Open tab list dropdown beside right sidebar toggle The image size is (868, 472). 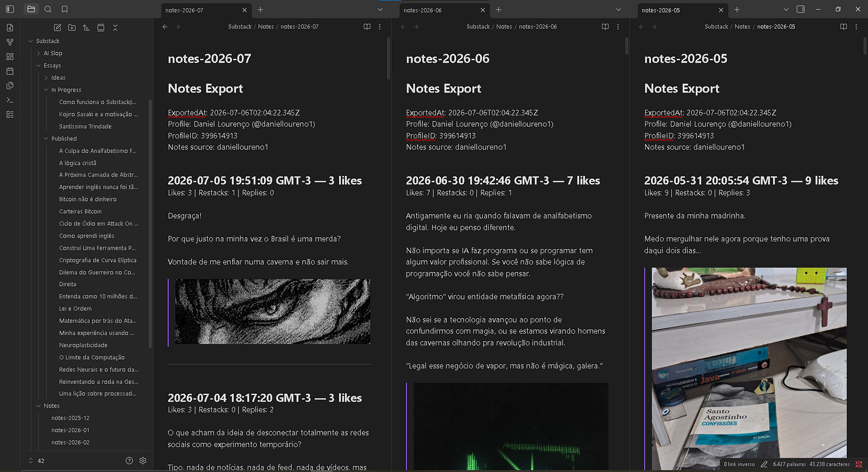[x=786, y=10]
